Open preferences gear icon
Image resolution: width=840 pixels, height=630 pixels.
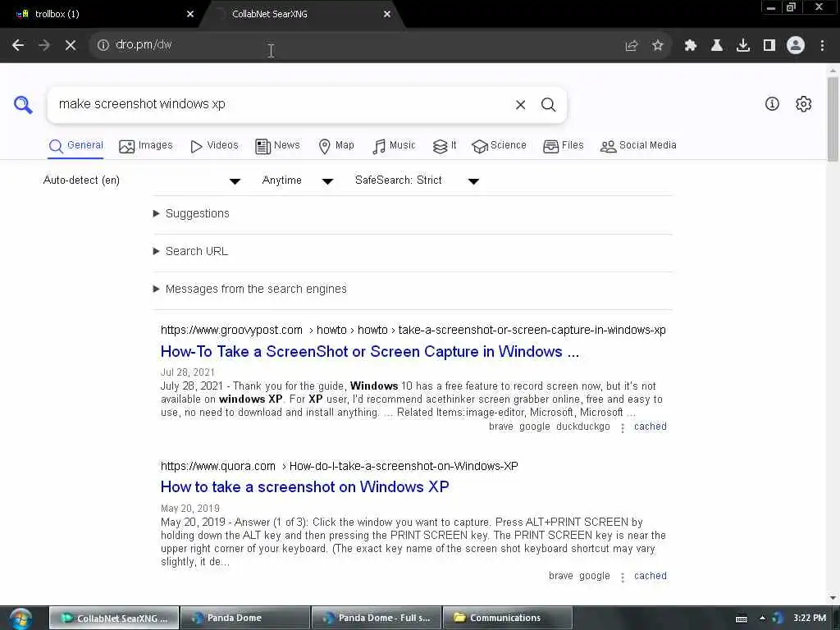803,104
